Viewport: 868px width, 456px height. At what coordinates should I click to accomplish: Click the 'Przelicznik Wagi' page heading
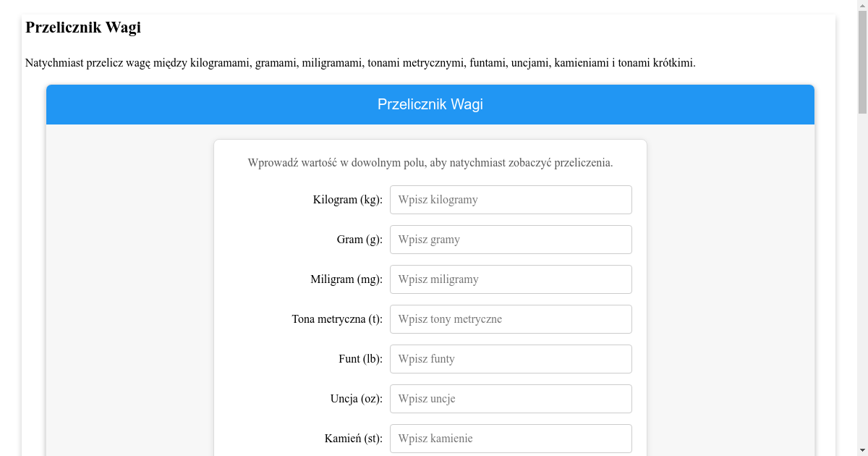(x=83, y=28)
